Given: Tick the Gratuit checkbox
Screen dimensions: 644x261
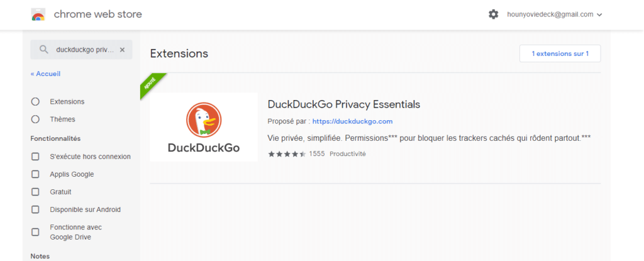Looking at the screenshot, I should click(35, 192).
